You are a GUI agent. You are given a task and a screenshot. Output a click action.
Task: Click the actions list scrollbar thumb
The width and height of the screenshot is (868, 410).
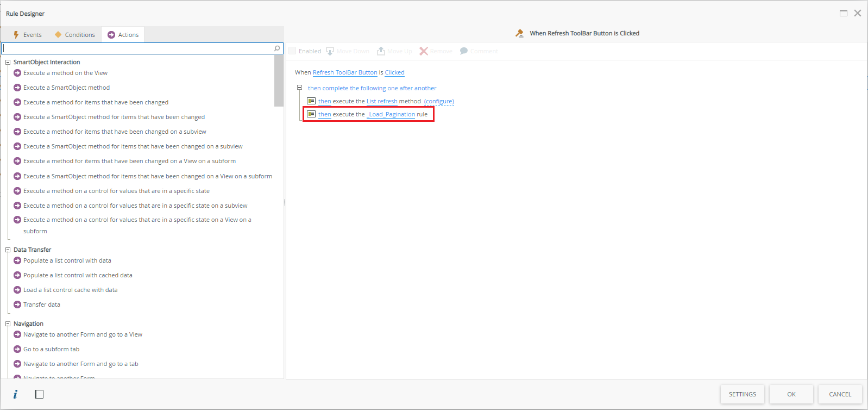tap(279, 80)
